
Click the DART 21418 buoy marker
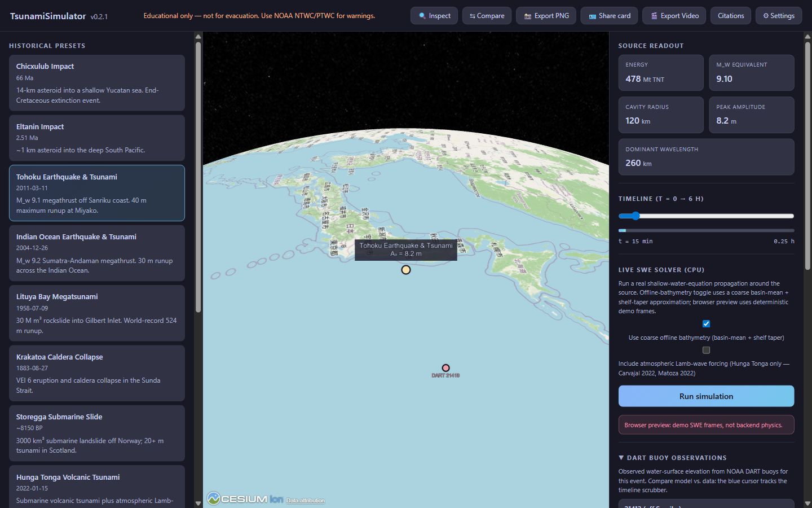pos(445,368)
